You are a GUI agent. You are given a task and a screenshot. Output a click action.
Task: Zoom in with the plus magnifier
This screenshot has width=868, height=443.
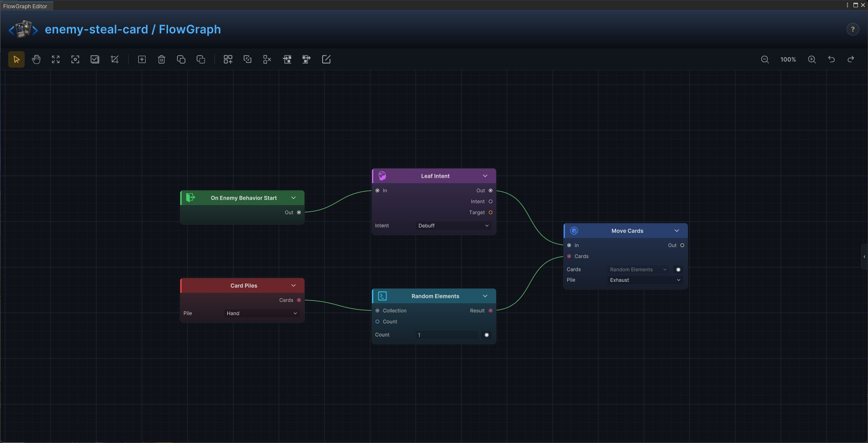coord(812,59)
